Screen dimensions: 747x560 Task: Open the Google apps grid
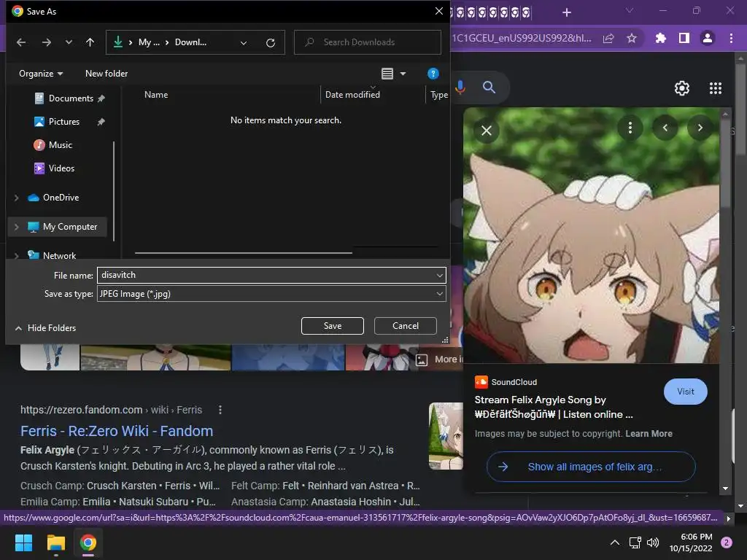716,88
